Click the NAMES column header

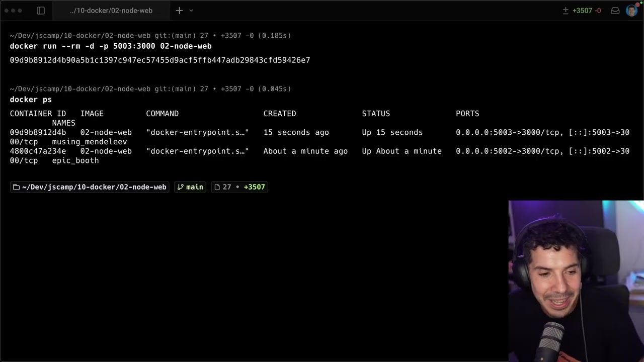click(64, 123)
